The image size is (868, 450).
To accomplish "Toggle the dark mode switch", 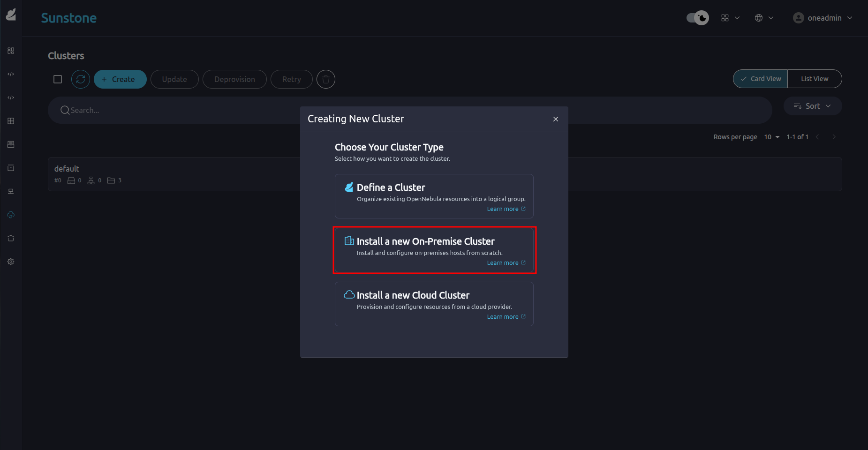I will click(697, 18).
